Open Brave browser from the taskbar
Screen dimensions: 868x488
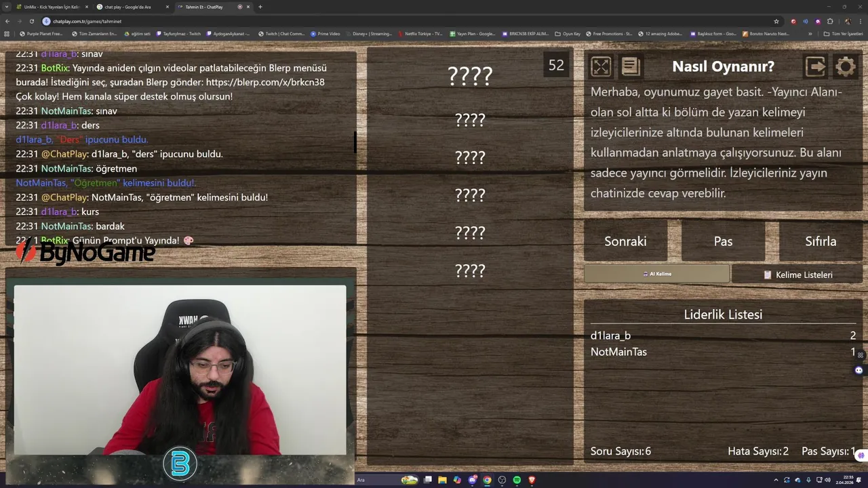(532, 480)
